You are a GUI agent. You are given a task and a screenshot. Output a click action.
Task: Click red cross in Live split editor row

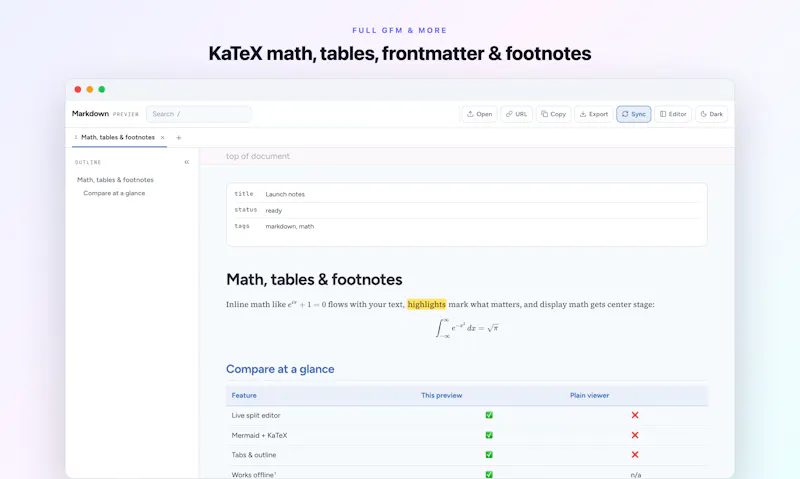(635, 415)
